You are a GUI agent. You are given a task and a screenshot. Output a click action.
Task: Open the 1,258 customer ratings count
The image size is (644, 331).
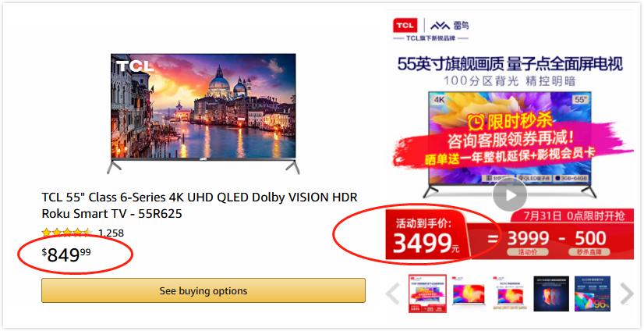[111, 233]
